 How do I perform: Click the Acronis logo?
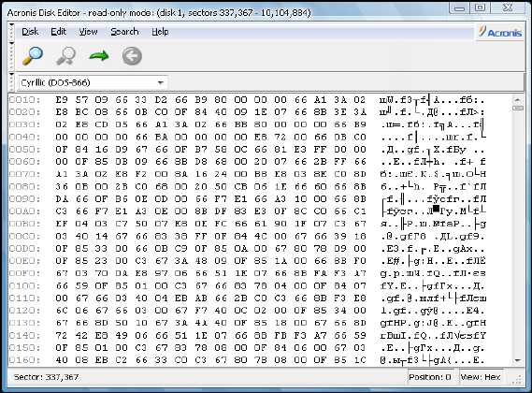click(500, 32)
